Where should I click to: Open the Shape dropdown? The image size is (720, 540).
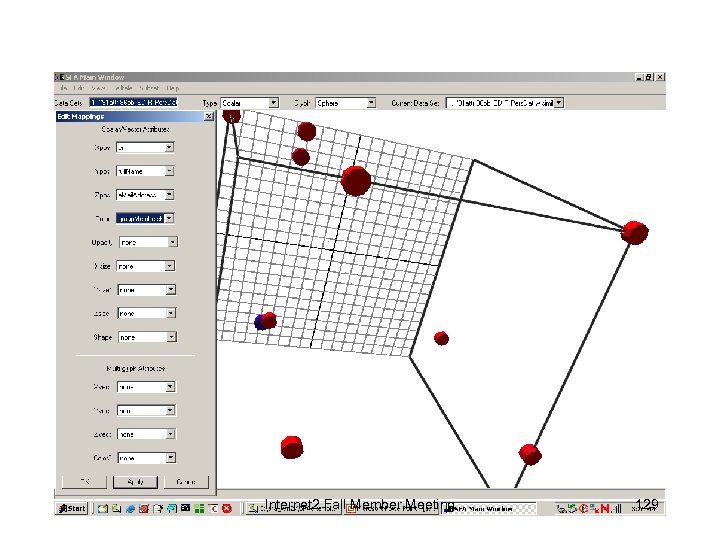pos(147,337)
